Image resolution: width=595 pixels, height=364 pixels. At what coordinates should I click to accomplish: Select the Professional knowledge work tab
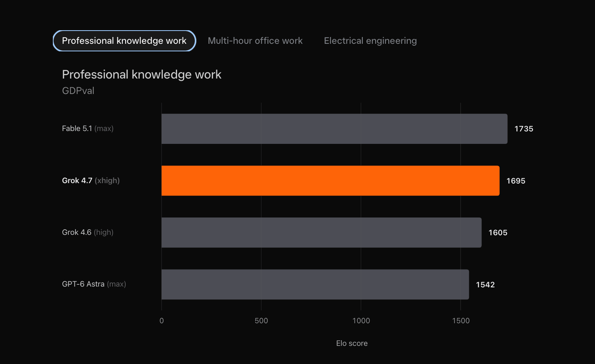click(x=124, y=41)
